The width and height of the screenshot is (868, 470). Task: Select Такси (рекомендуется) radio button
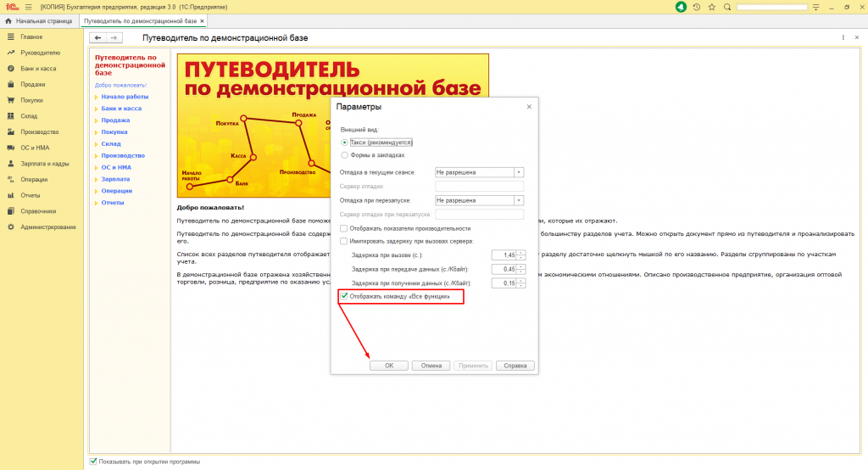pyautogui.click(x=344, y=143)
